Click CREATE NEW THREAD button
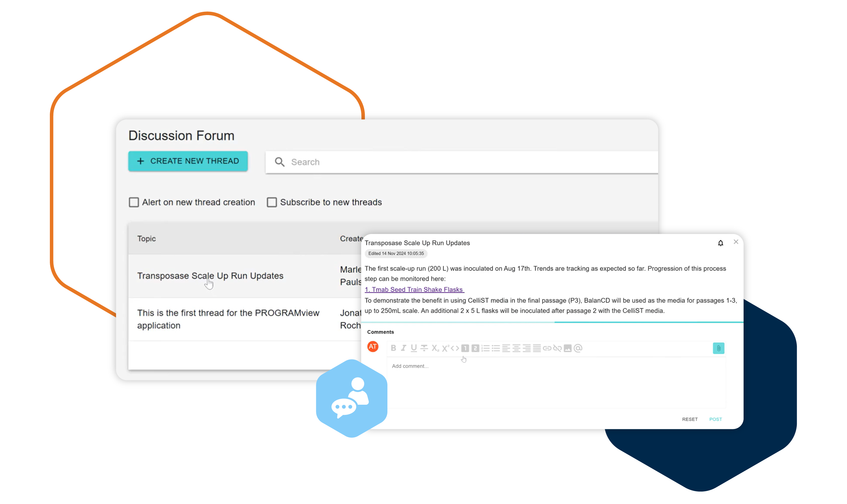 [188, 161]
